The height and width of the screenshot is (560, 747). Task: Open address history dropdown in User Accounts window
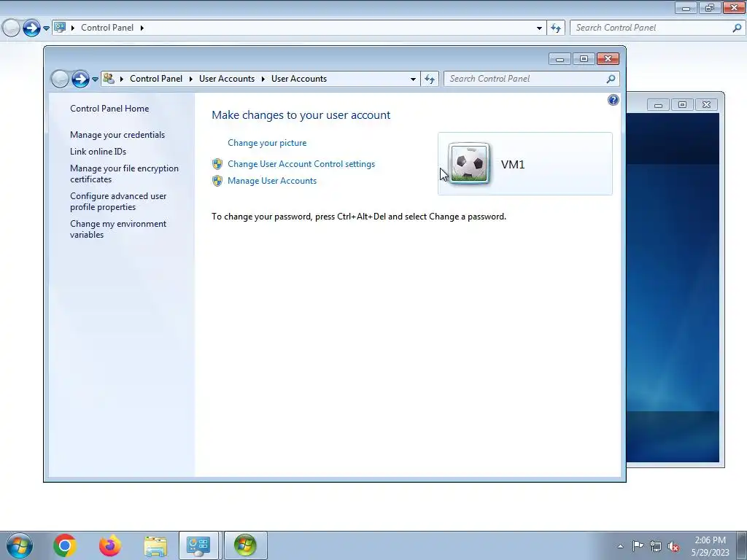click(413, 79)
